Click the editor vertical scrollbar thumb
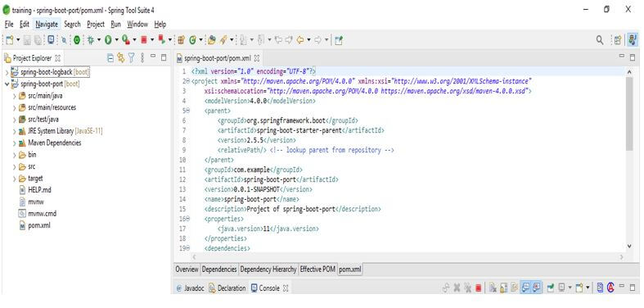 (629, 114)
